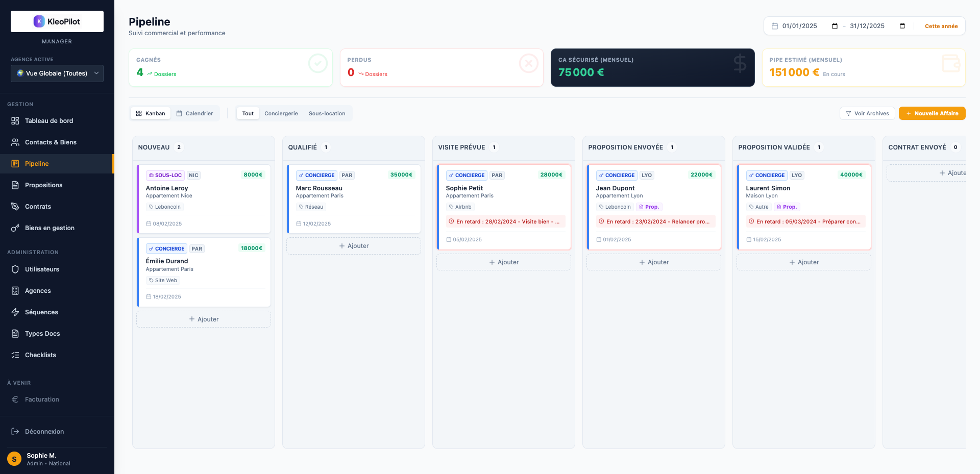The height and width of the screenshot is (474, 980).
Task: Select the Conciergerie filter option
Action: click(281, 113)
